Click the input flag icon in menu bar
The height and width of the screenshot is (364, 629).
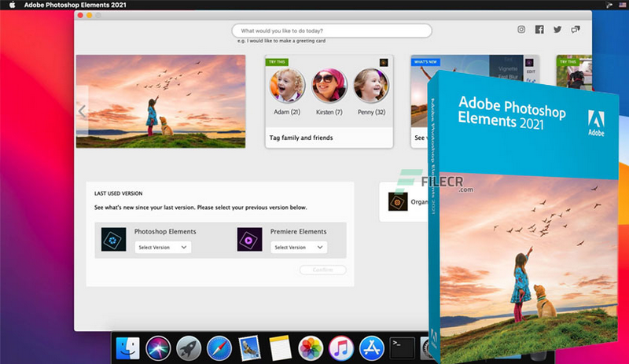[x=623, y=5]
